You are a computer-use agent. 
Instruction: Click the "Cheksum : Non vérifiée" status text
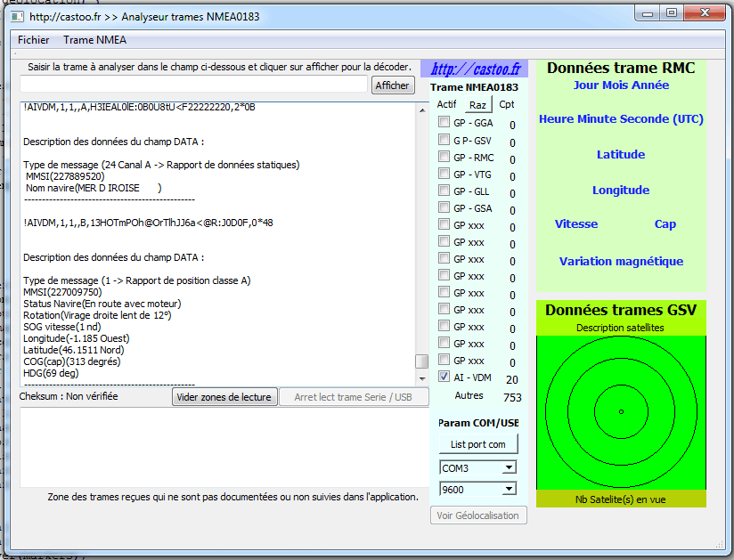pos(69,396)
